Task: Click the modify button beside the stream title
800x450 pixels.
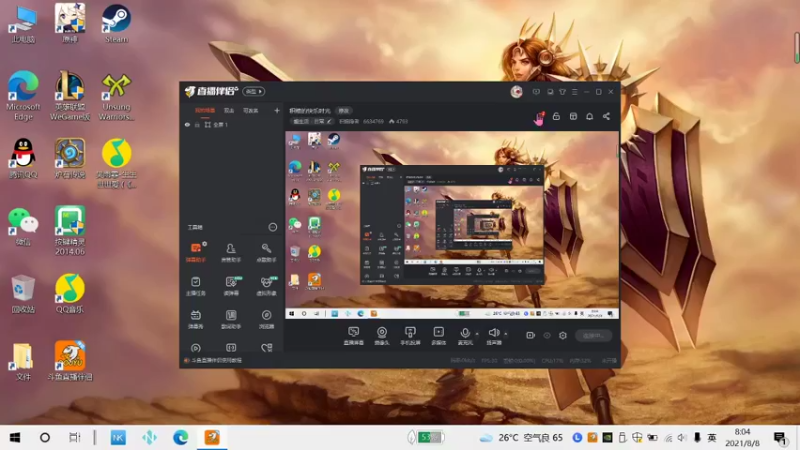Action: click(344, 111)
